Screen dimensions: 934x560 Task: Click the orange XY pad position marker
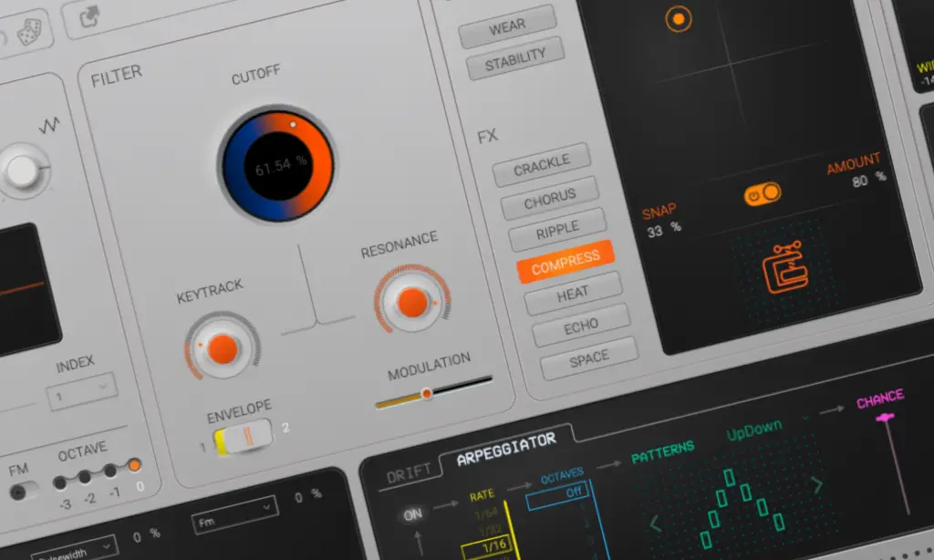[x=679, y=19]
